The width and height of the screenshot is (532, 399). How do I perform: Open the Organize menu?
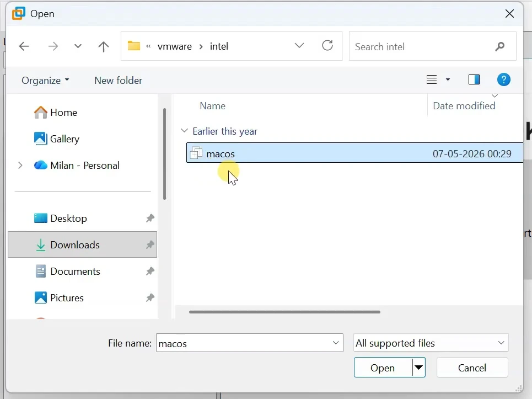(45, 81)
